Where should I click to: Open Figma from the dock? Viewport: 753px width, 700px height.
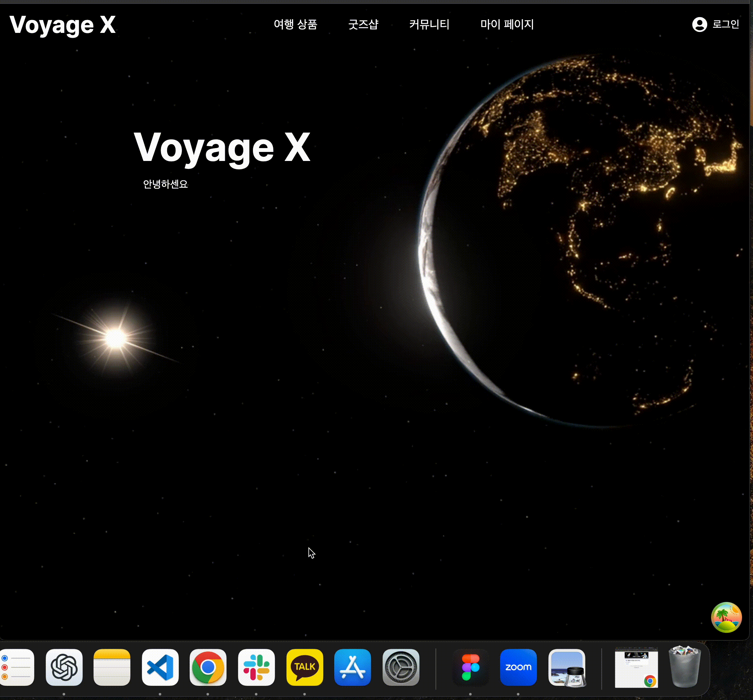point(470,667)
